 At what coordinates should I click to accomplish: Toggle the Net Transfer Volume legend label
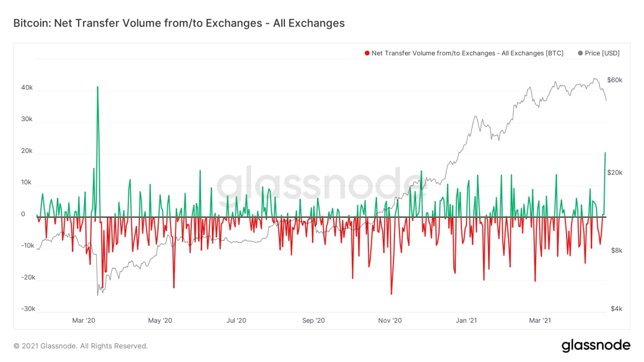pyautogui.click(x=467, y=53)
